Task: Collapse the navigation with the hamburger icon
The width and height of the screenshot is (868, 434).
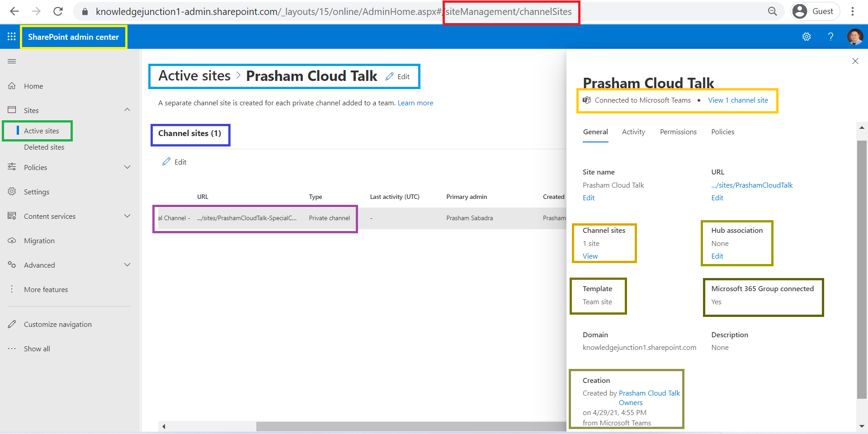Action: pyautogui.click(x=12, y=61)
